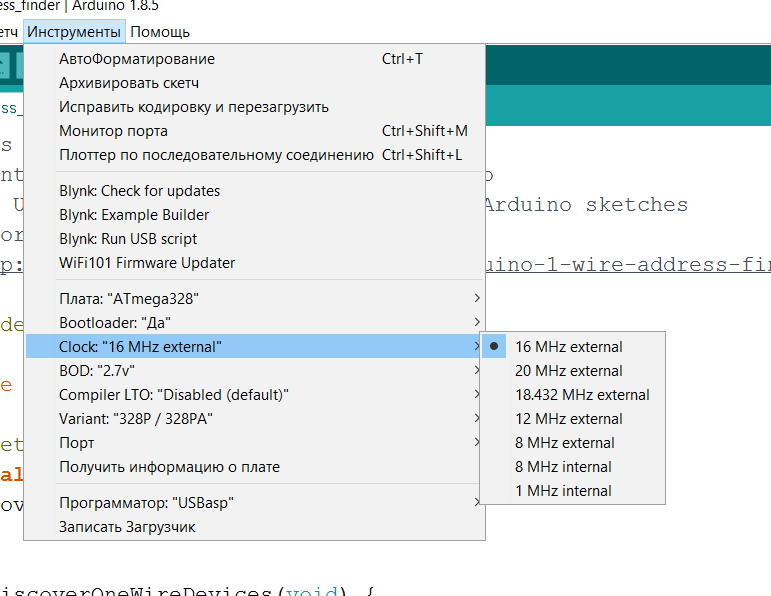Expand Clock: "16 MHz external" submenu

click(x=254, y=347)
